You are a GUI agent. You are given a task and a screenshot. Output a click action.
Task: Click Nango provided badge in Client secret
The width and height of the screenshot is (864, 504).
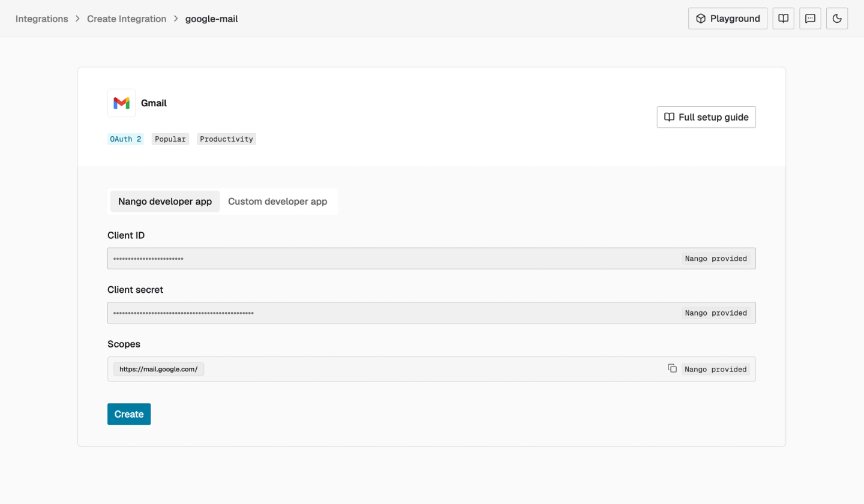click(x=716, y=313)
